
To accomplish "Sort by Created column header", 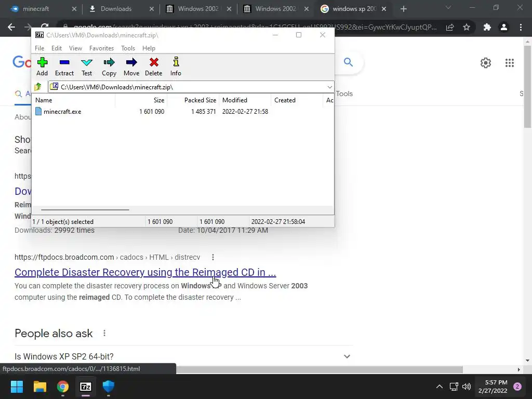I will click(x=297, y=100).
